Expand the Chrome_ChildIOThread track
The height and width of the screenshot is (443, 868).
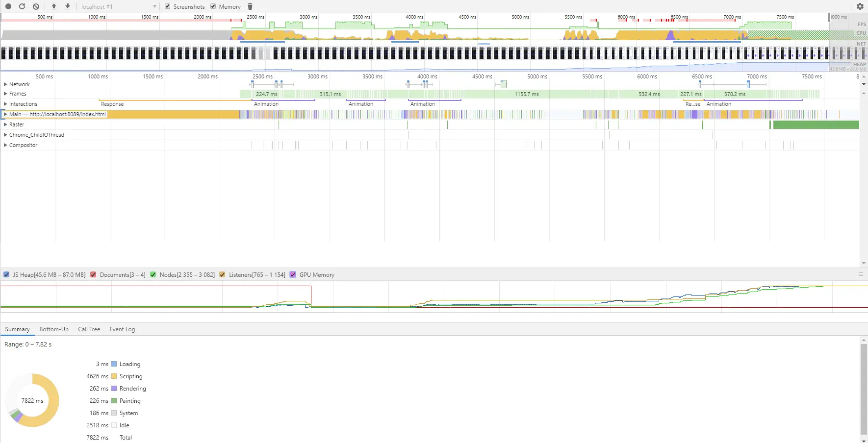click(5, 135)
